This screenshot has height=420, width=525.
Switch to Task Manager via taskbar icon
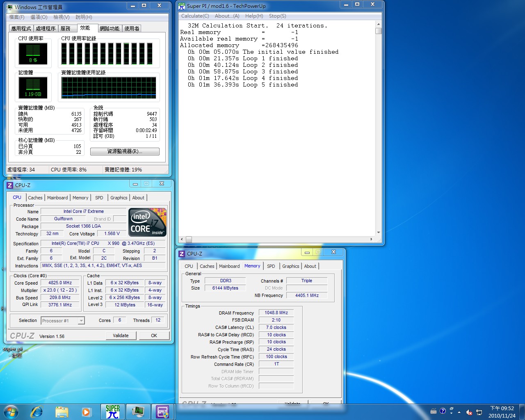pos(138,412)
